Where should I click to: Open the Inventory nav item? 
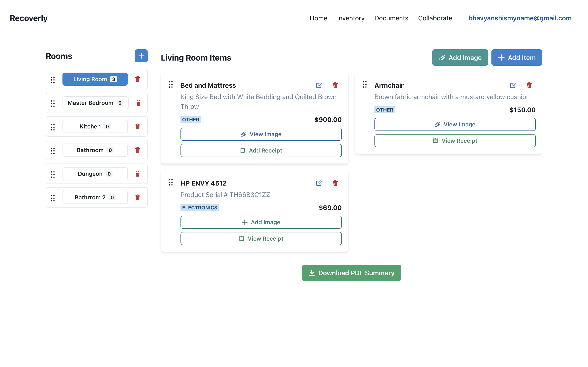(351, 18)
